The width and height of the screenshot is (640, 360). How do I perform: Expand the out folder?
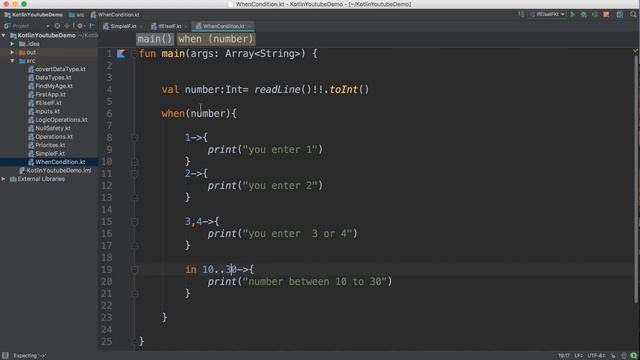(x=12, y=52)
